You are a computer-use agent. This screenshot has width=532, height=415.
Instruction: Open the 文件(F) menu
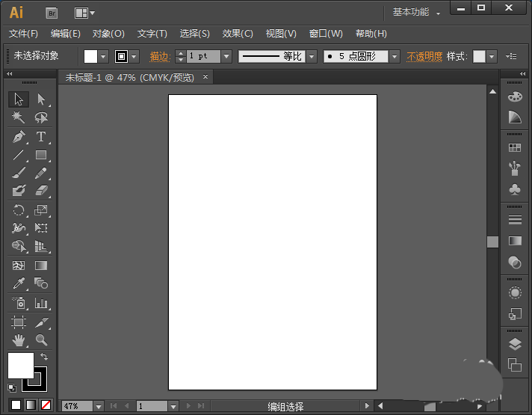pyautogui.click(x=23, y=34)
